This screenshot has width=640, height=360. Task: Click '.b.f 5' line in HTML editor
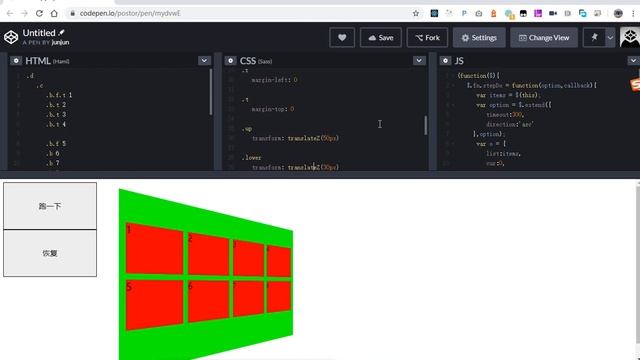click(56, 144)
